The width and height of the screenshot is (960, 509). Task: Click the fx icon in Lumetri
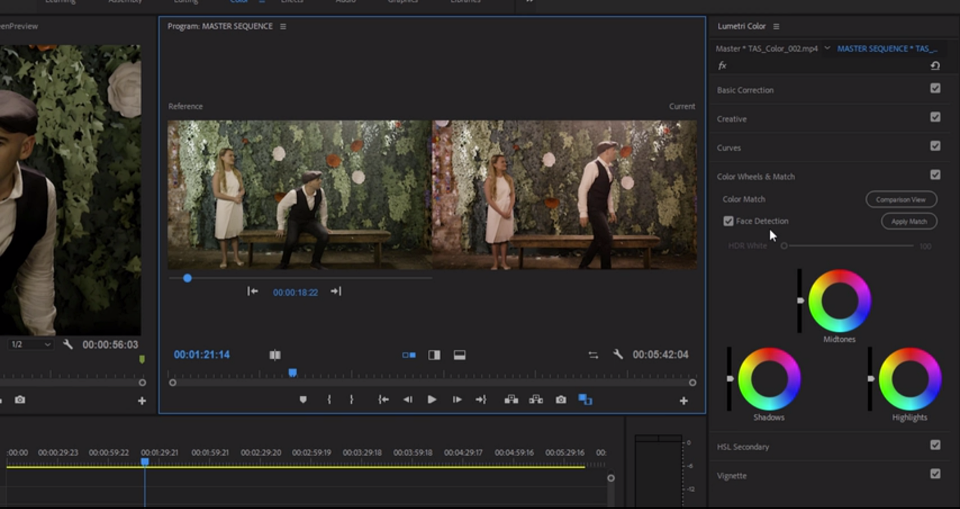722,66
